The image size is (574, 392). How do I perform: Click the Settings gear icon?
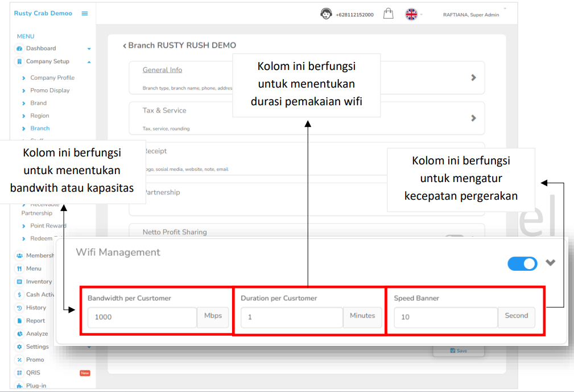[x=20, y=347]
